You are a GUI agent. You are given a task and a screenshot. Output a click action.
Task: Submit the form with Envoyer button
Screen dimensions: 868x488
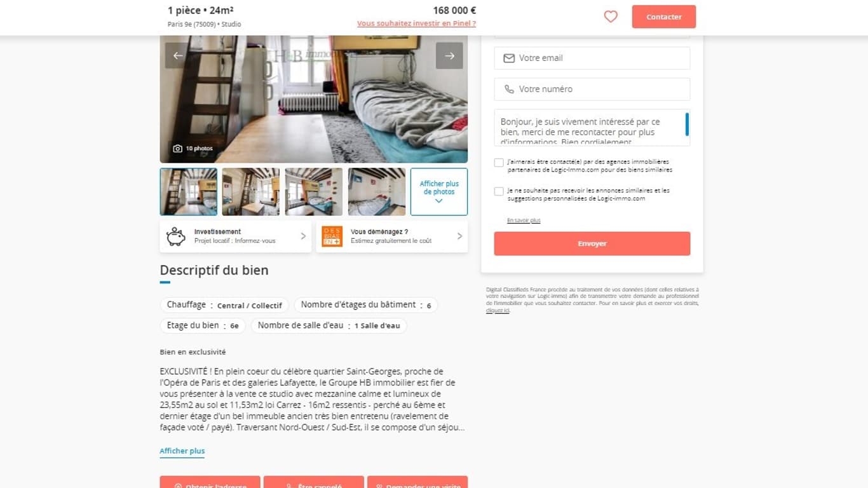[592, 244]
